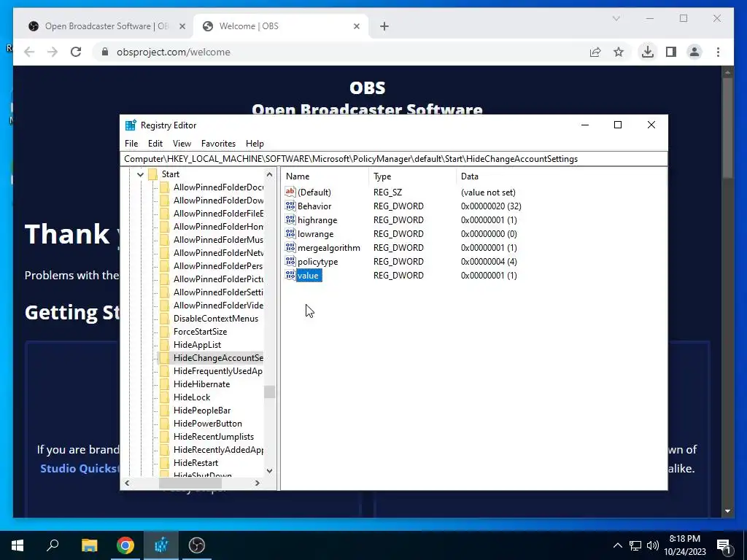
Task: Open a new Chrome tab
Action: (384, 26)
